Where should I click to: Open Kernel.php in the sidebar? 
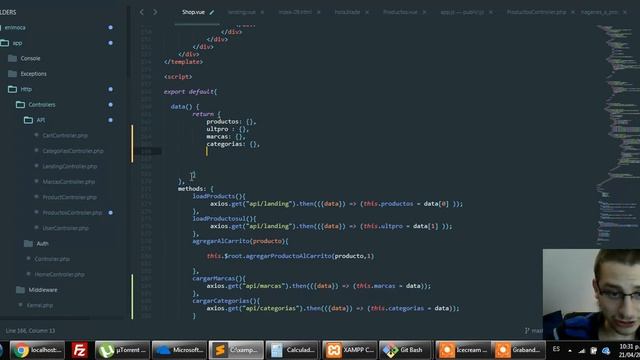40,305
